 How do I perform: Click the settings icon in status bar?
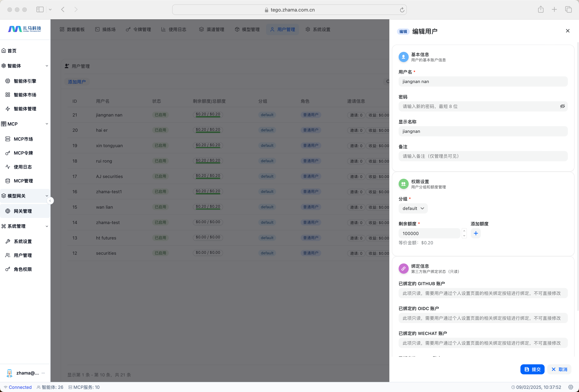(x=570, y=387)
